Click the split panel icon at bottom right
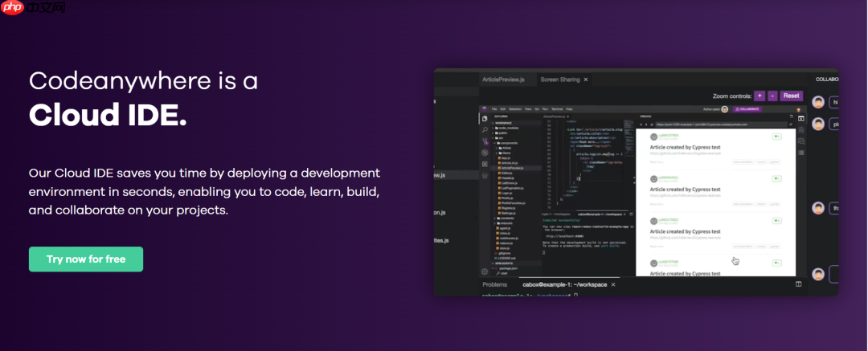The height and width of the screenshot is (351, 868). click(799, 284)
